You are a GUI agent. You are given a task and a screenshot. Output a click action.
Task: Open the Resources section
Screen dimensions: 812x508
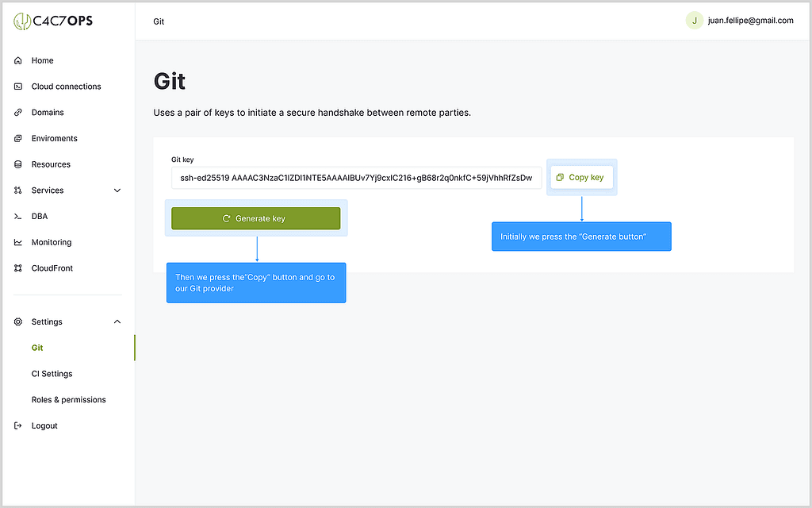point(51,164)
